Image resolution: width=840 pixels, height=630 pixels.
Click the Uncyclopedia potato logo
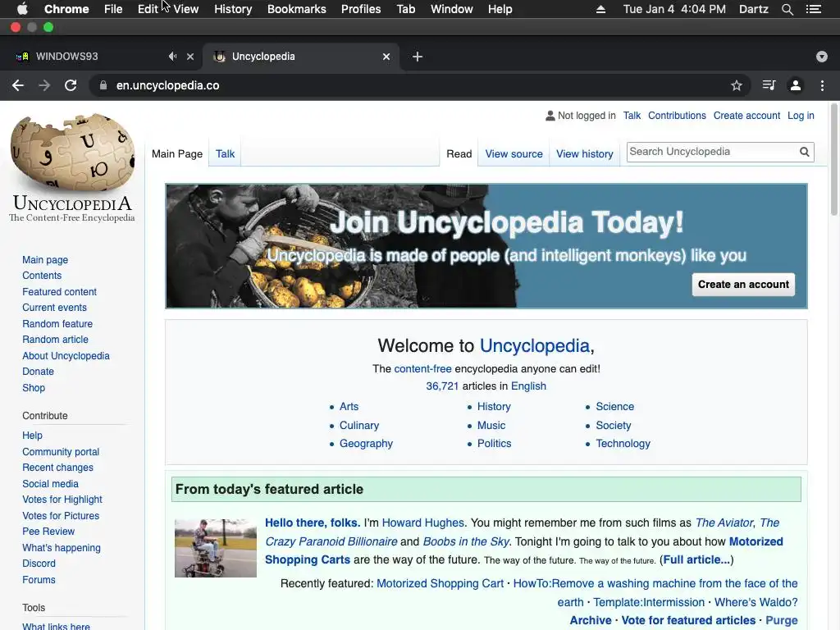tap(72, 167)
